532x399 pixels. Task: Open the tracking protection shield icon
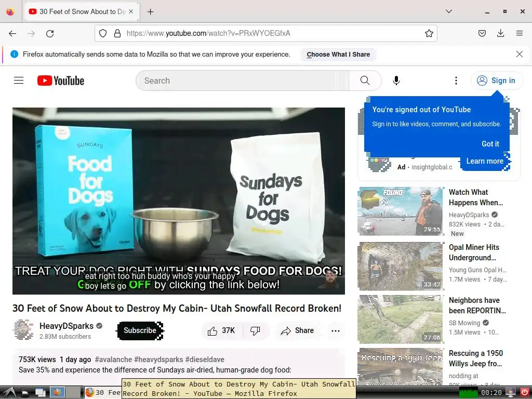(103, 33)
